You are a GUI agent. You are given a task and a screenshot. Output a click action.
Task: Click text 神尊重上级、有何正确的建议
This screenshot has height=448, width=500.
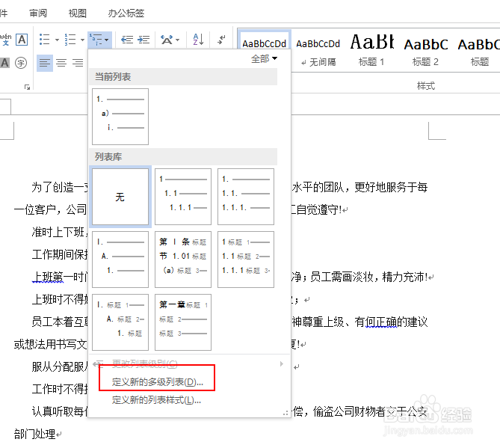[x=359, y=322]
